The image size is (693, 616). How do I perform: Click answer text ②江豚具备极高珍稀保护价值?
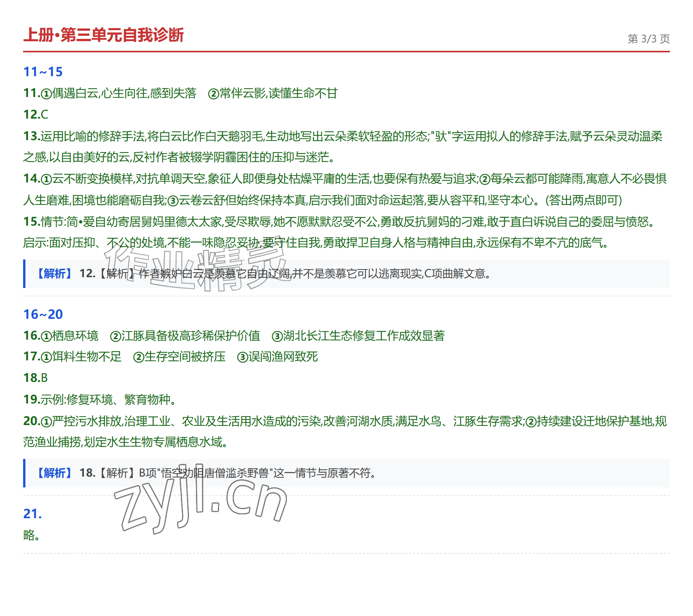(185, 336)
